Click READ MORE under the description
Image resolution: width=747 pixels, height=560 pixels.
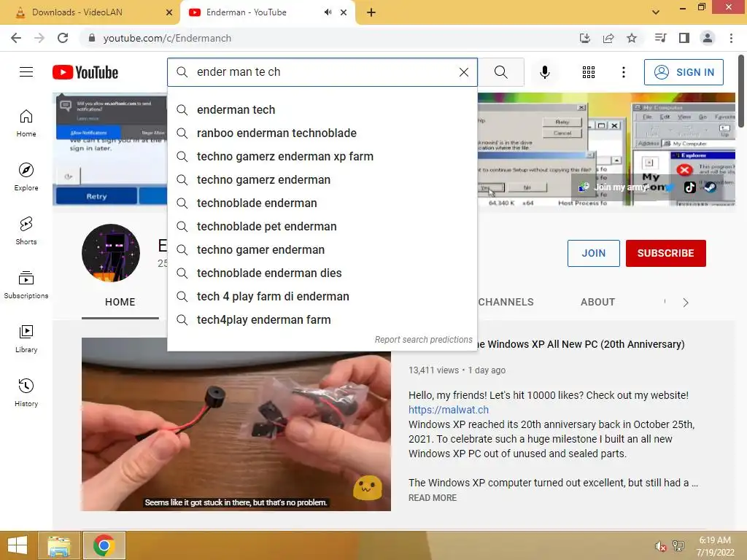click(432, 497)
